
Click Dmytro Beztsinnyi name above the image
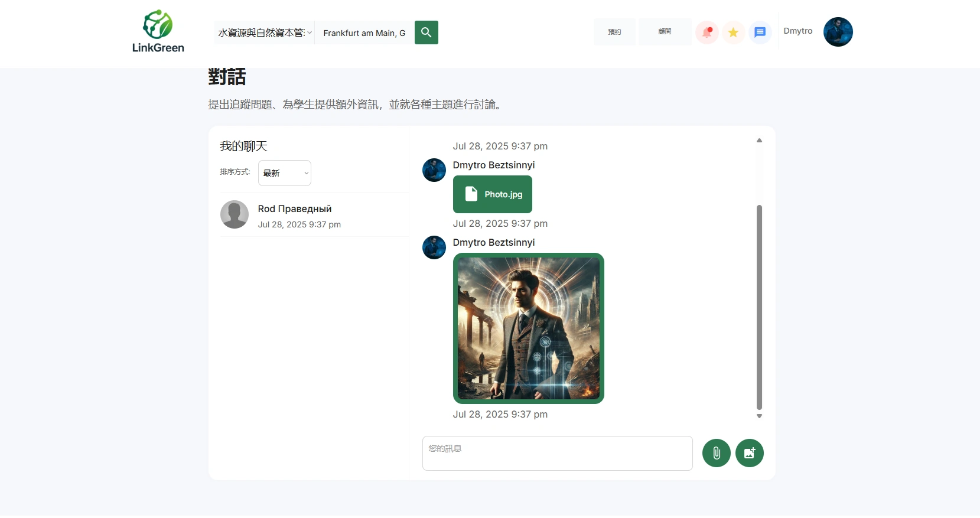(x=494, y=242)
